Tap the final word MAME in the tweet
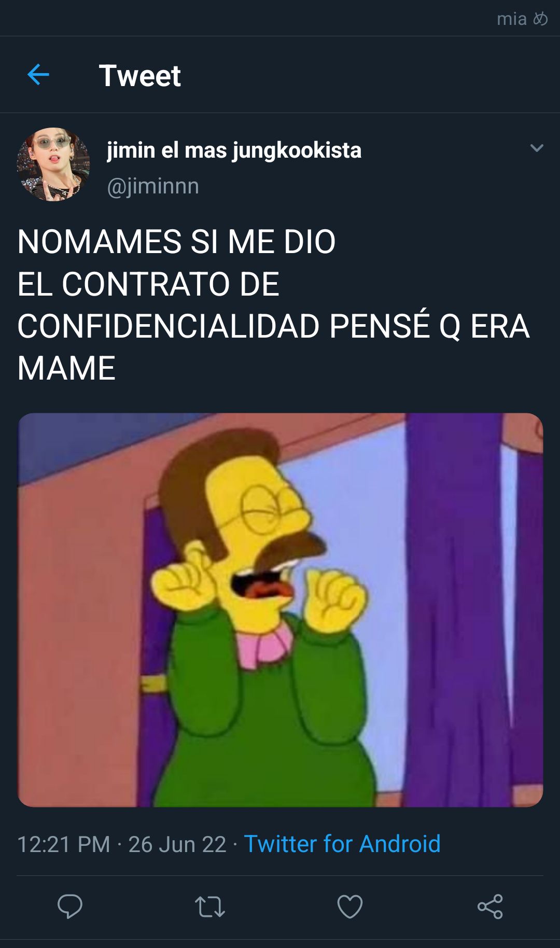Image resolution: width=560 pixels, height=948 pixels. 66,369
